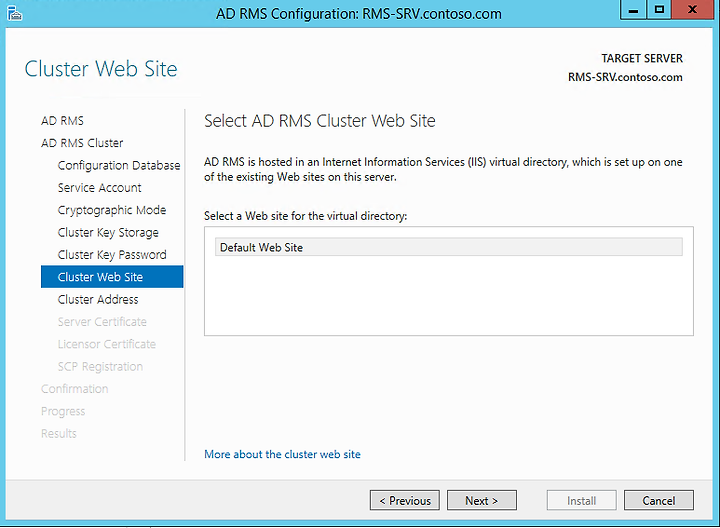Select Configuration Database in the sidebar
Screen dimensions: 720x528
click(119, 165)
